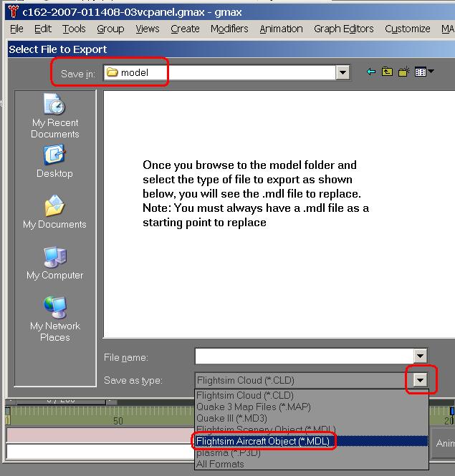The width and height of the screenshot is (455, 476).
Task: Toggle the Save as type dropdown arrow
Action: click(421, 380)
